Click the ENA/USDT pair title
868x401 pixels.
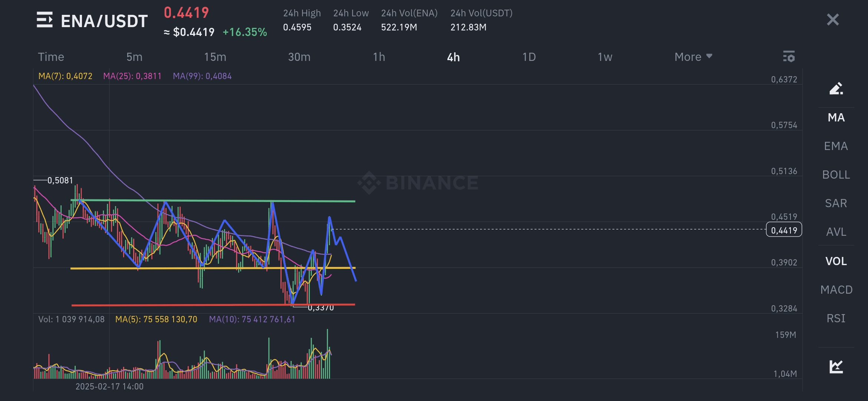(104, 21)
